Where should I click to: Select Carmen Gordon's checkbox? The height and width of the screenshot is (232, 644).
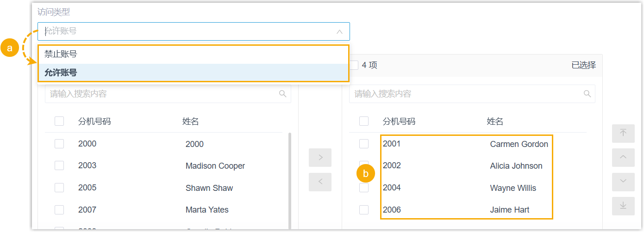tap(364, 144)
